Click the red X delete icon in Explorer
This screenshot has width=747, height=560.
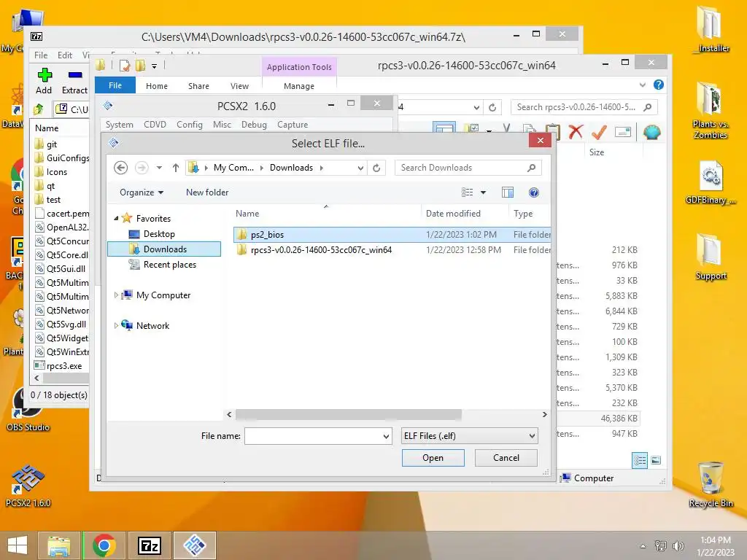coord(576,132)
